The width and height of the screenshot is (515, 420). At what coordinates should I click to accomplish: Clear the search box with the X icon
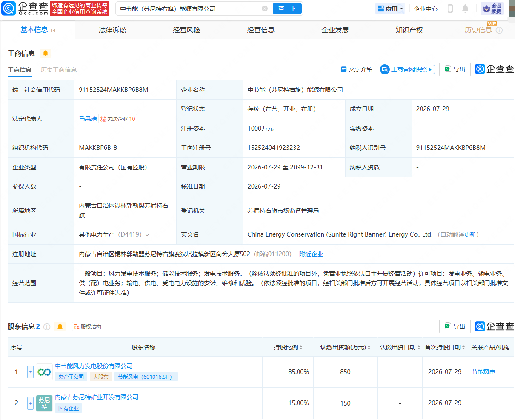point(265,9)
